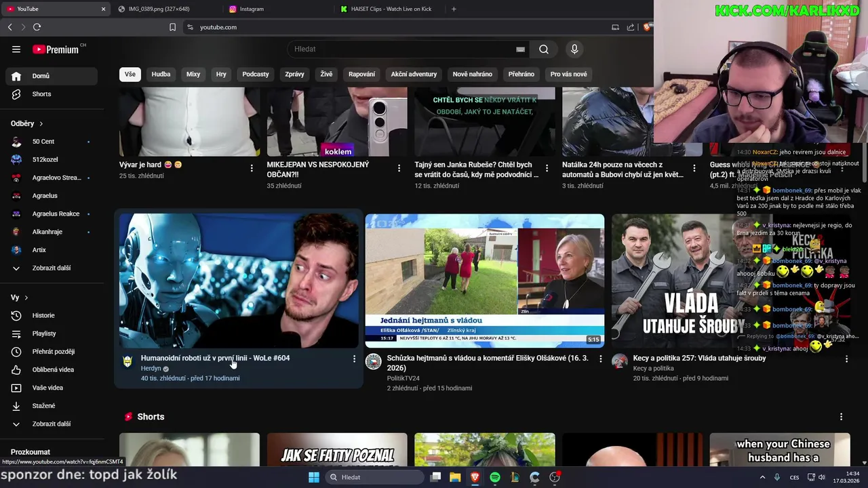Open more options for Kecy a politika video
The image size is (868, 488).
[x=846, y=359]
